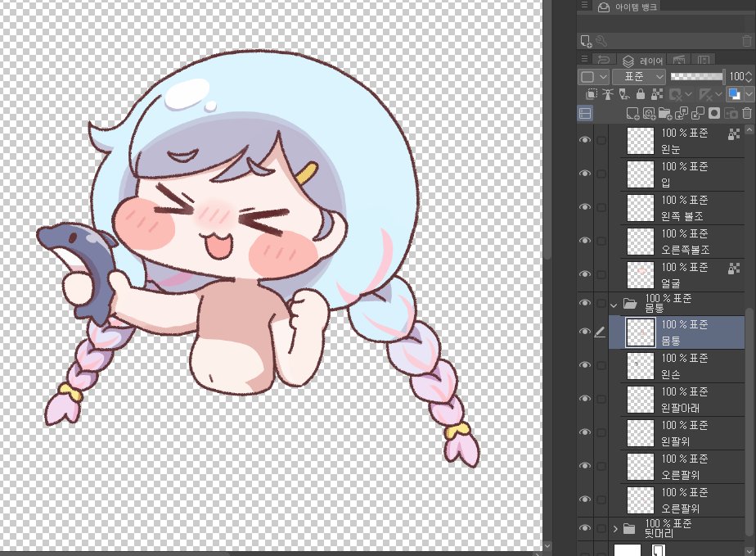Switch to the 아이템 뱅크 tab
Screen dimensions: 756x556
pyautogui.click(x=627, y=7)
